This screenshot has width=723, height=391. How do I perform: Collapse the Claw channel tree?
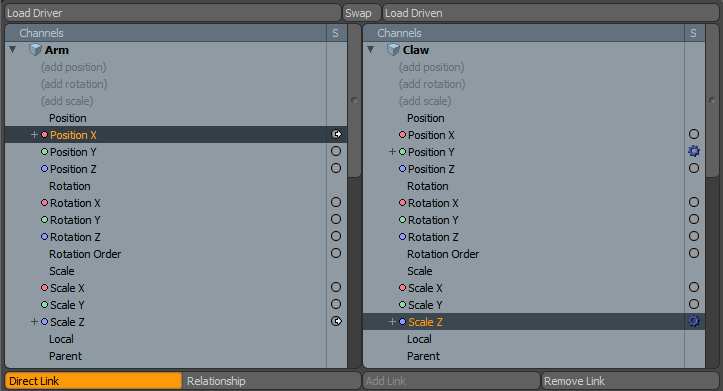(x=370, y=49)
